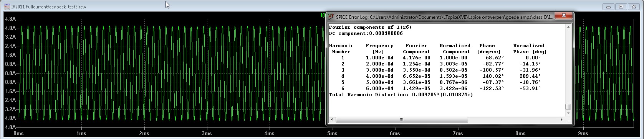
Task: Click Fourier component value 4.176e+00
Action: pyautogui.click(x=416, y=58)
